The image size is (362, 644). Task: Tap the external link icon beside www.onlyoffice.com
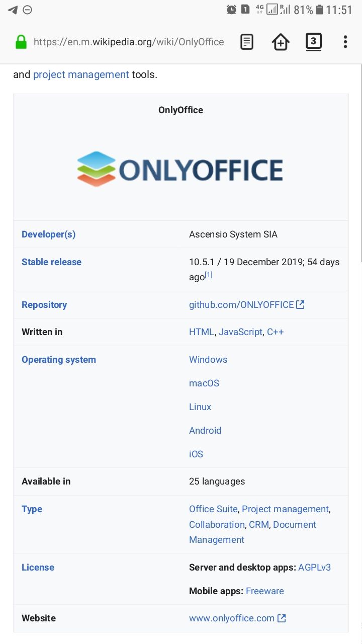[282, 618]
